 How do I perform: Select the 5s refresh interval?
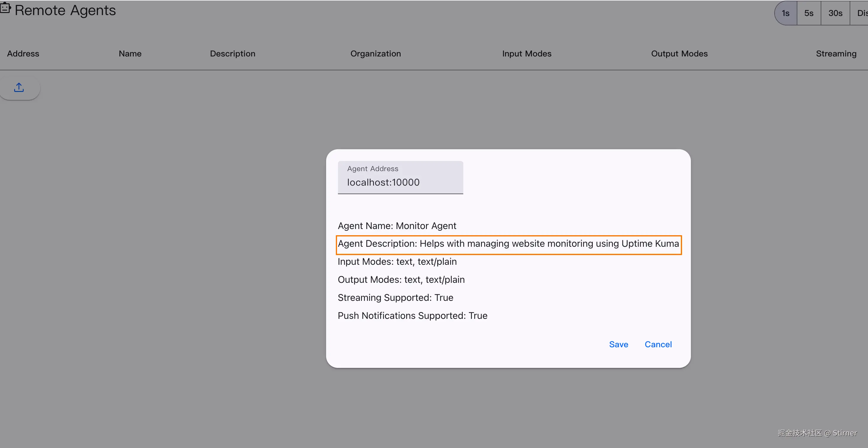[x=809, y=13]
